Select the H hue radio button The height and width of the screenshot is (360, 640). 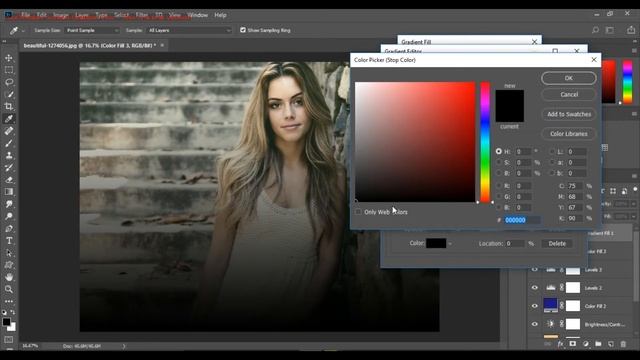(x=499, y=151)
